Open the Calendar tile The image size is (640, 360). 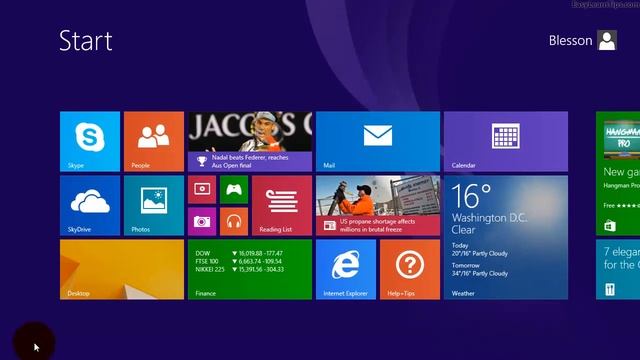[x=506, y=141]
